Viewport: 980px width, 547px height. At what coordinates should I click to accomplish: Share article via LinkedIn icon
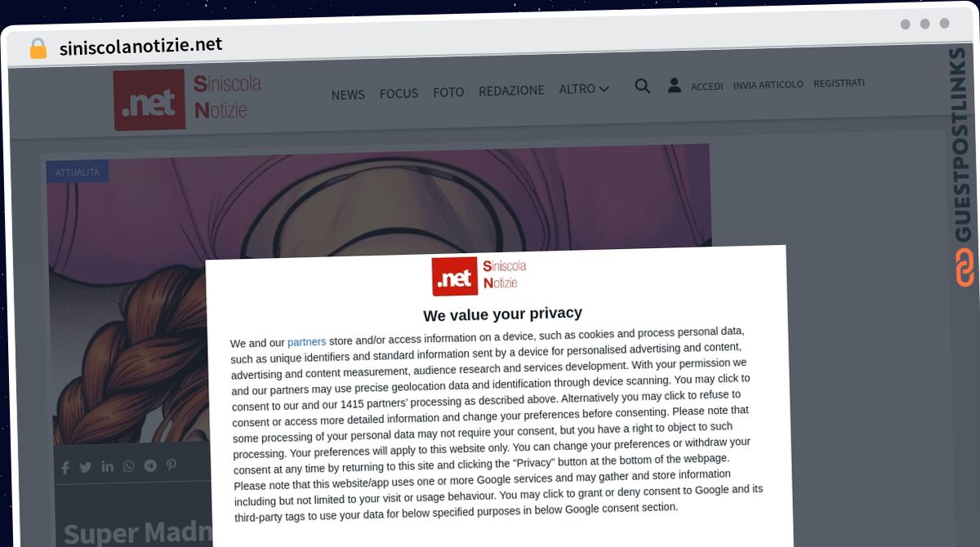(108, 466)
